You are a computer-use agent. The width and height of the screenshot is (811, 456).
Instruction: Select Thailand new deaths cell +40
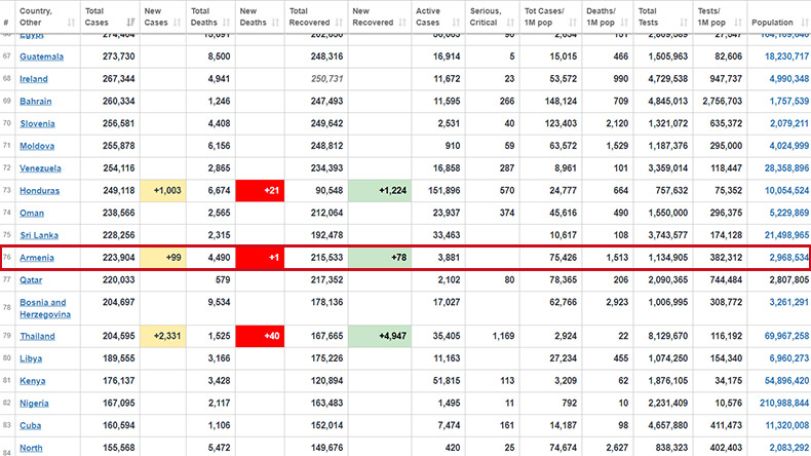(260, 336)
